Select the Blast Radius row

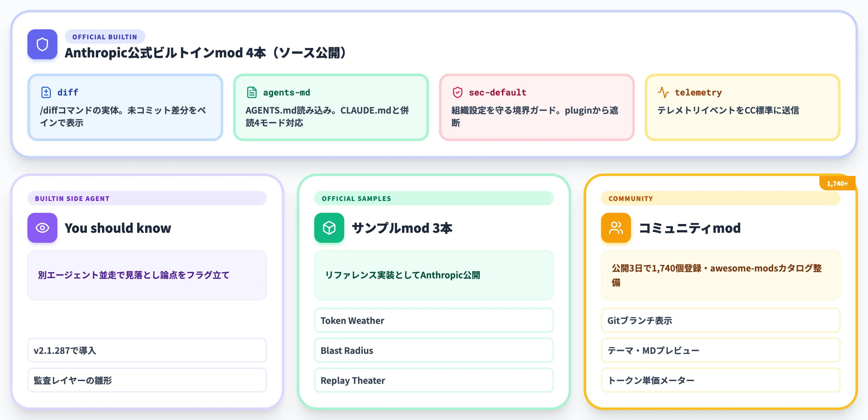[x=434, y=350]
